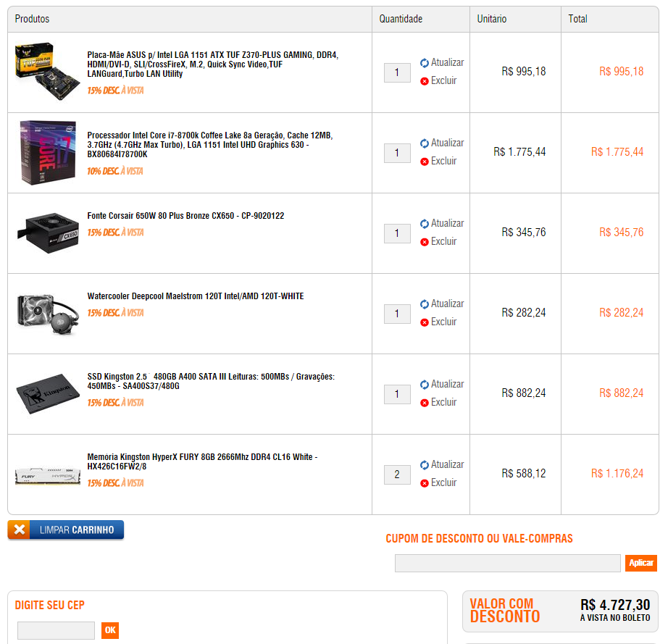Click the Corsair CX650 power supply thumbnail
Screen dimensions: 668x644
click(x=48, y=233)
